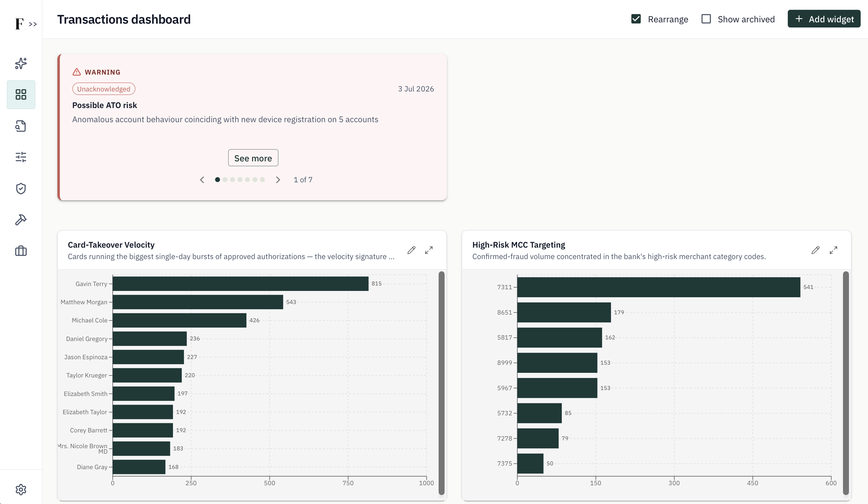Open the sliders filter sidebar item
The height and width of the screenshot is (504, 868).
[21, 157]
